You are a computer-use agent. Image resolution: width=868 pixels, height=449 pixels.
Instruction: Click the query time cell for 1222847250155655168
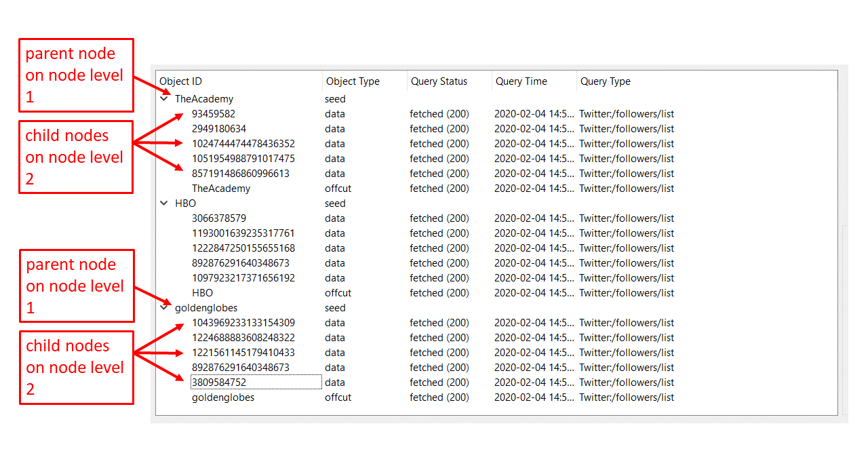point(534,248)
